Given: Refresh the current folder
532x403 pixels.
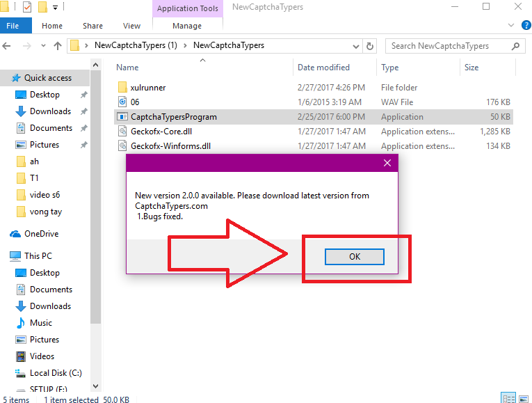Looking at the screenshot, I should 370,46.
